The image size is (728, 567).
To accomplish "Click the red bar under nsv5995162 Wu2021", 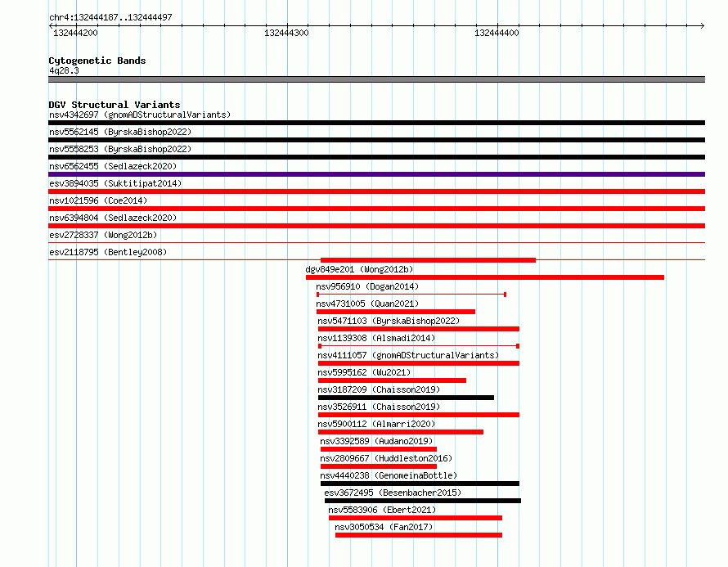I will pos(392,380).
